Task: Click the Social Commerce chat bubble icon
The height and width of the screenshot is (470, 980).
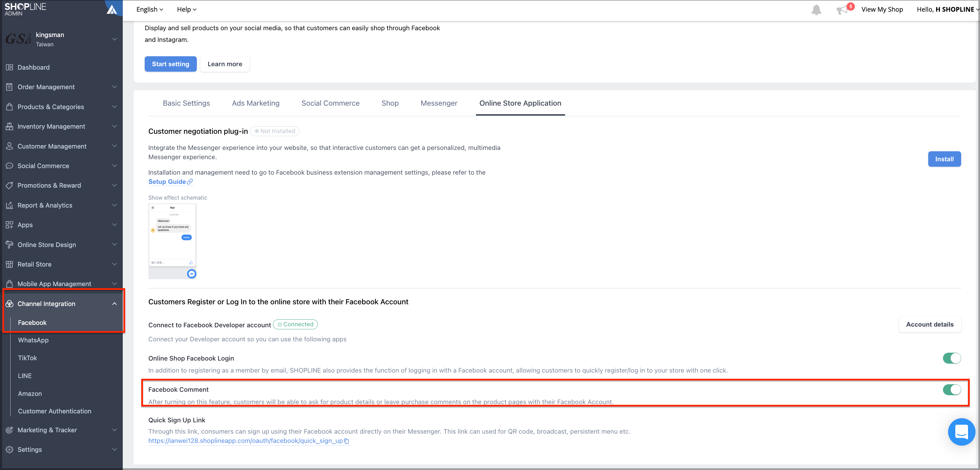Action: pos(10,166)
